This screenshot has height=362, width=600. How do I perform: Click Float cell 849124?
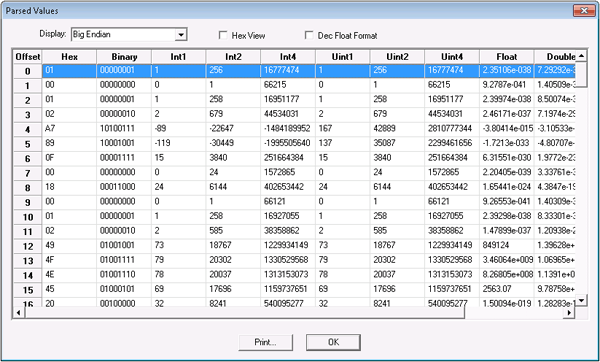pyautogui.click(x=507, y=245)
